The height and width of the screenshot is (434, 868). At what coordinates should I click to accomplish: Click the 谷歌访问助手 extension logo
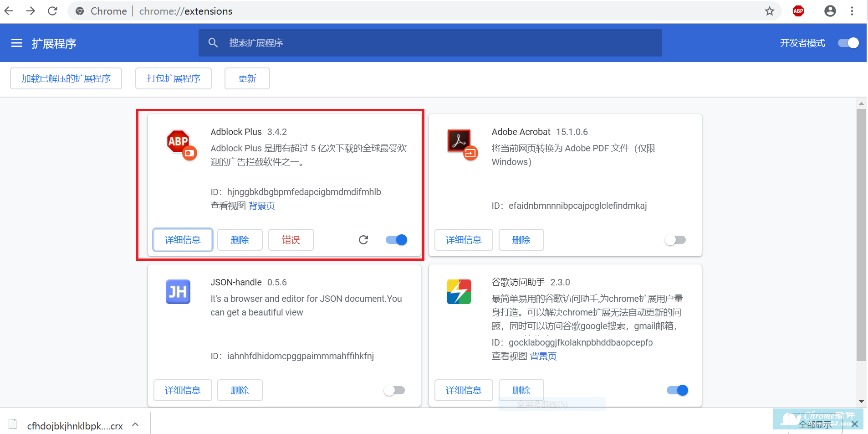[459, 292]
